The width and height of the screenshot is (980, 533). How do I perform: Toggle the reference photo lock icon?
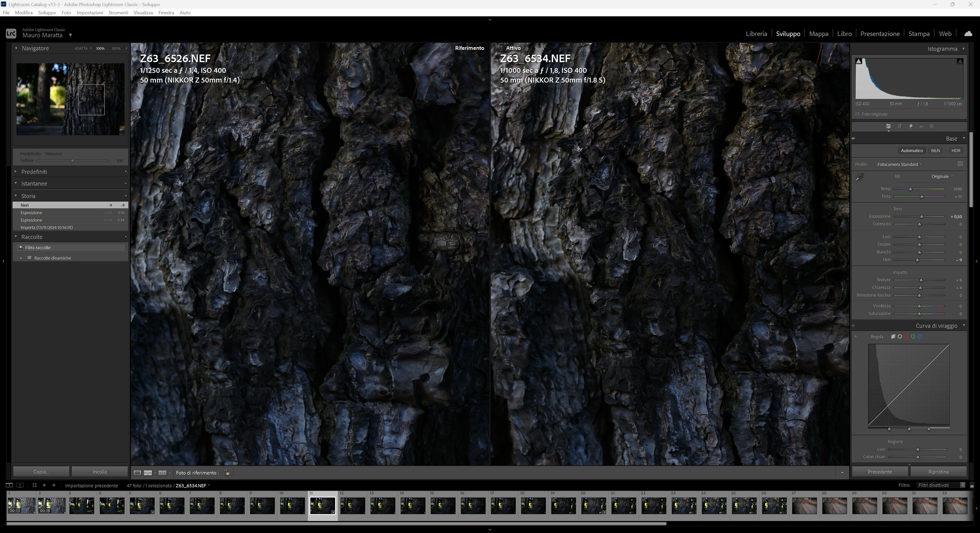pyautogui.click(x=227, y=473)
